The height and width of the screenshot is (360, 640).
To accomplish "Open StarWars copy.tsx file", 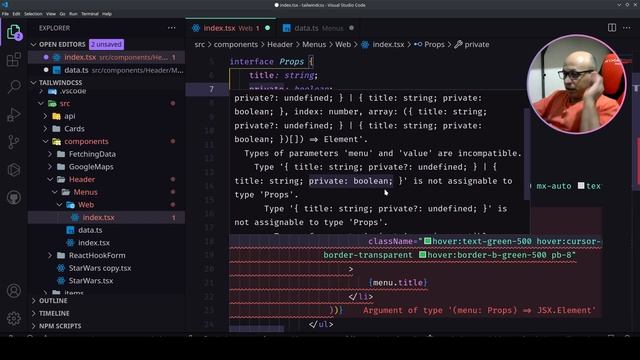I will coord(106,268).
